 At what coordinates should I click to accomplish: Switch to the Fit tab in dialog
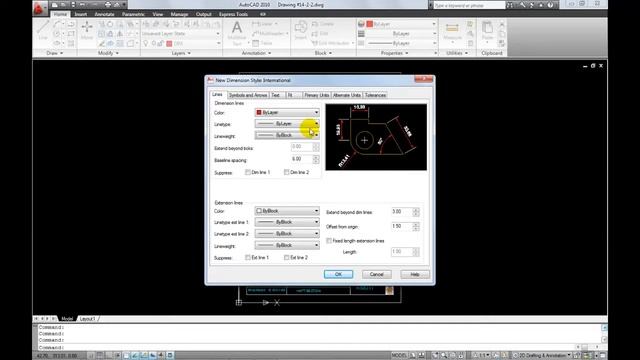(293, 95)
